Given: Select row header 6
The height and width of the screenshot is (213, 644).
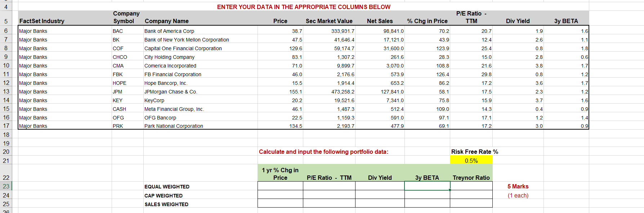Looking at the screenshot, I should click(6, 31).
